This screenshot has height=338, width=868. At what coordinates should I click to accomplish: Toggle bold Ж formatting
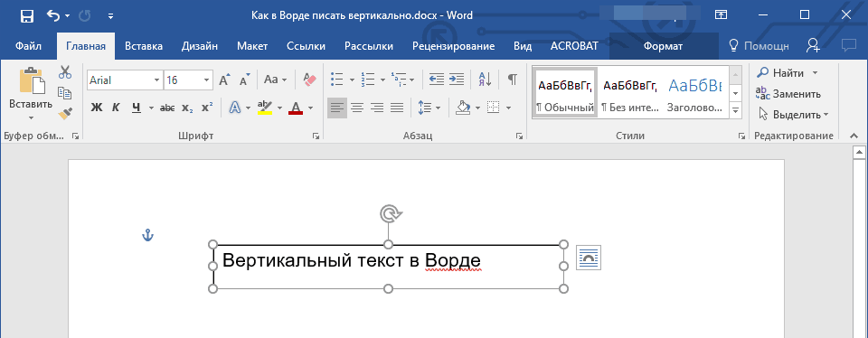click(97, 108)
